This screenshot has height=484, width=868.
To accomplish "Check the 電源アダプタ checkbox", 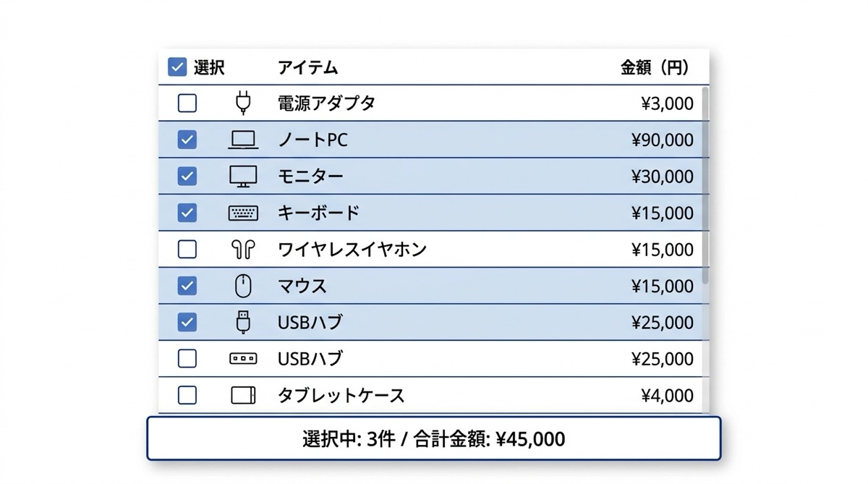I will pyautogui.click(x=187, y=103).
